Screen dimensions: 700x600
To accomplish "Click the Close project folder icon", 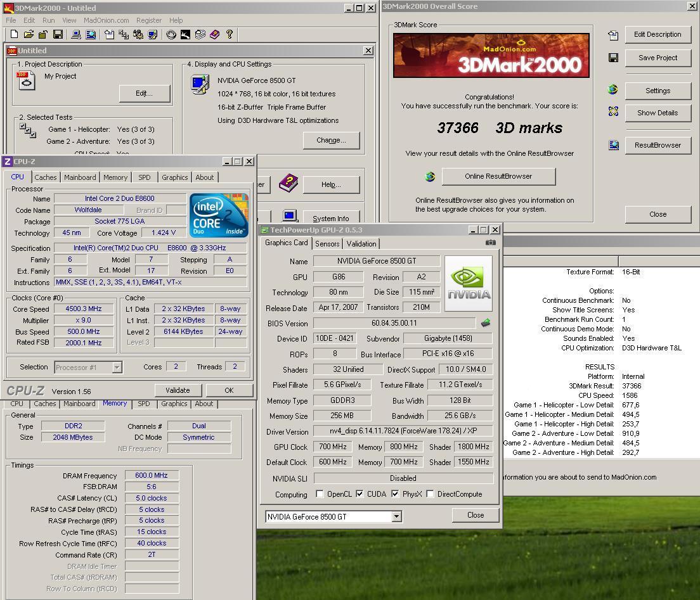I will point(43,34).
